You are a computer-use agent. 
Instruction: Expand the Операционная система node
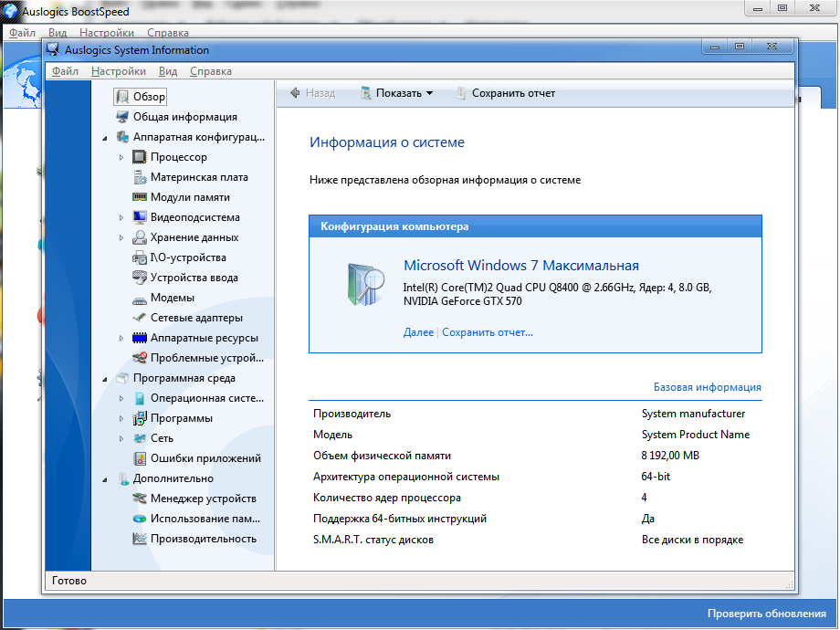(x=121, y=399)
